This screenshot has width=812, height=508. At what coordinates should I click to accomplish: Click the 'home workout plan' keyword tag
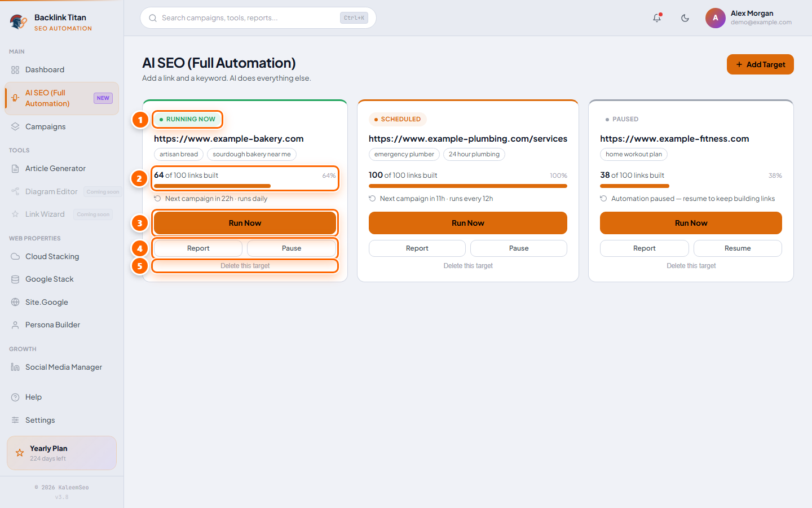(x=634, y=155)
